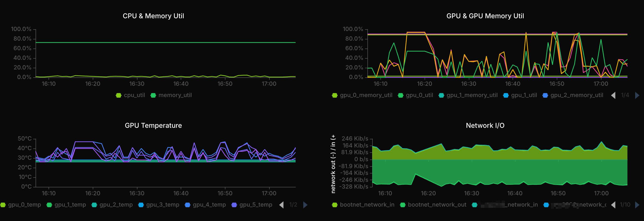Click the 50°C axis label
This screenshot has height=221, width=644.
[x=25, y=139]
